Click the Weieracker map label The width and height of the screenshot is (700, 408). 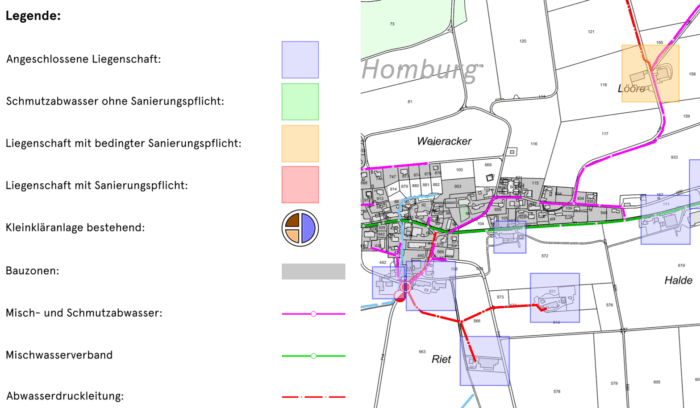tap(443, 142)
